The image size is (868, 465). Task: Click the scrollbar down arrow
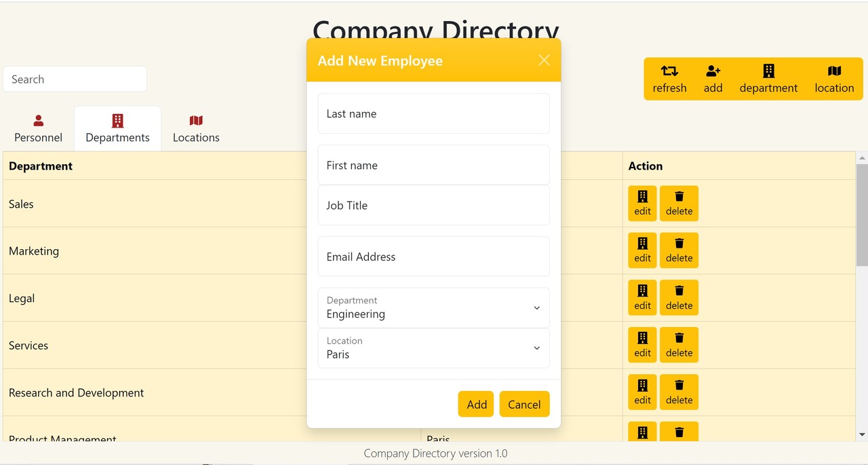pos(862,434)
